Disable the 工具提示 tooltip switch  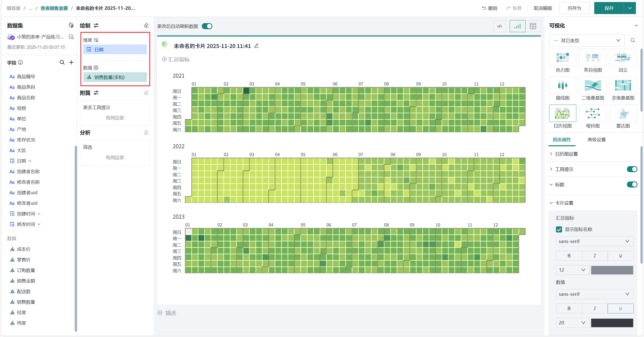click(632, 169)
